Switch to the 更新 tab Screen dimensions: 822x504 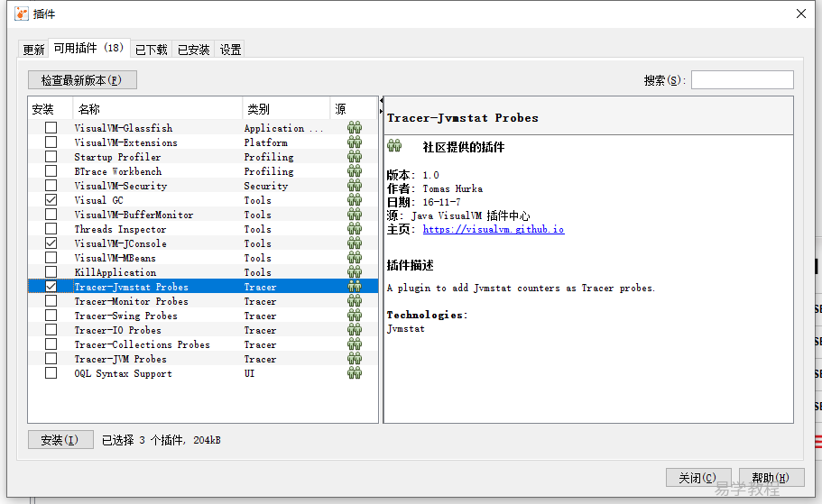click(x=33, y=50)
